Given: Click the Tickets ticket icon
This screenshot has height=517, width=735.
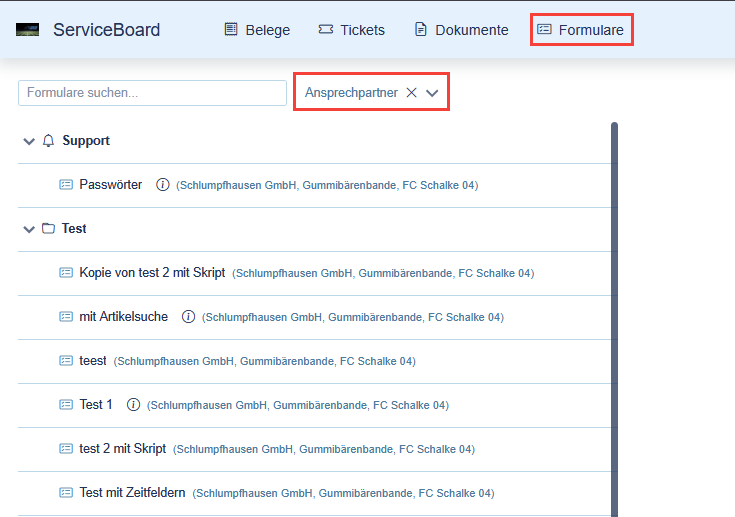Looking at the screenshot, I should 326,30.
